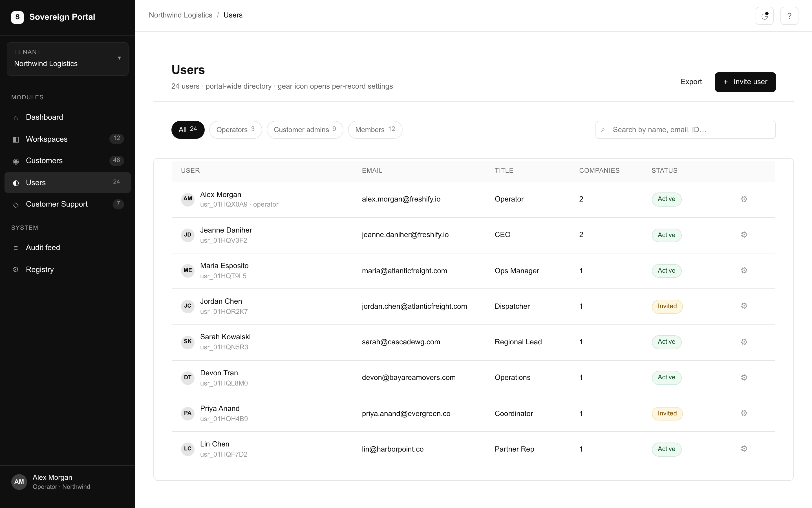Open the Dashboard module
Image resolution: width=812 pixels, height=508 pixels.
coord(67,117)
